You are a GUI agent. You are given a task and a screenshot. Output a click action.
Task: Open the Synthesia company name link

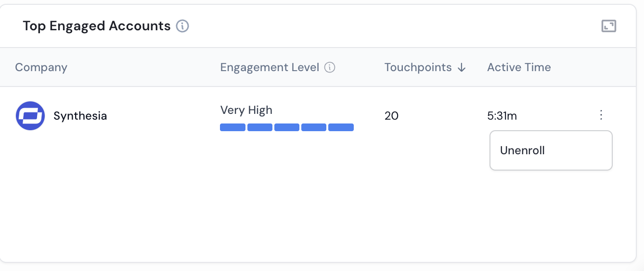click(x=80, y=116)
